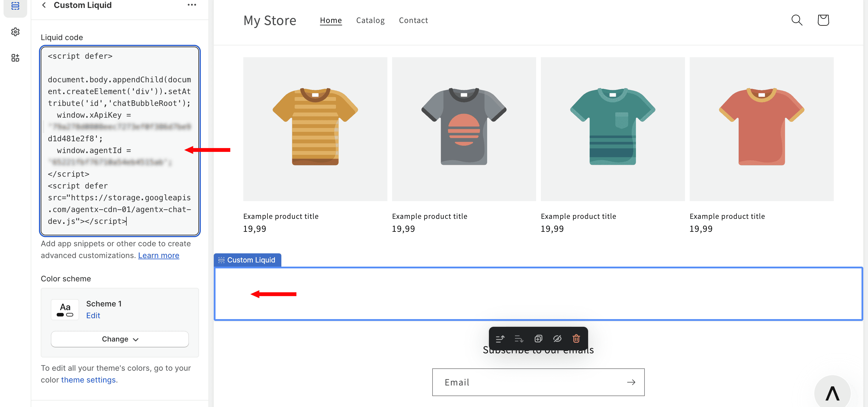Open the Custom Liquid more actions menu
Viewport: 868px width, 407px height.
click(x=192, y=5)
